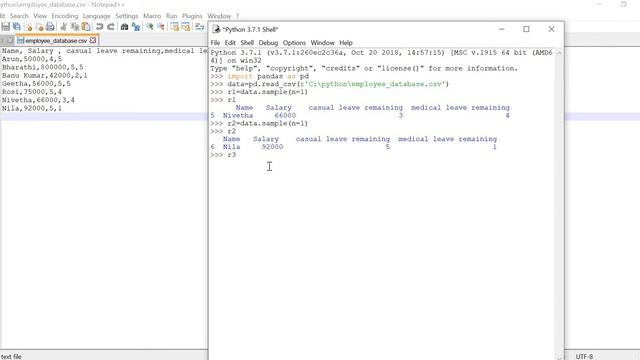Click the Nivetha 66000 output row

click(360, 116)
